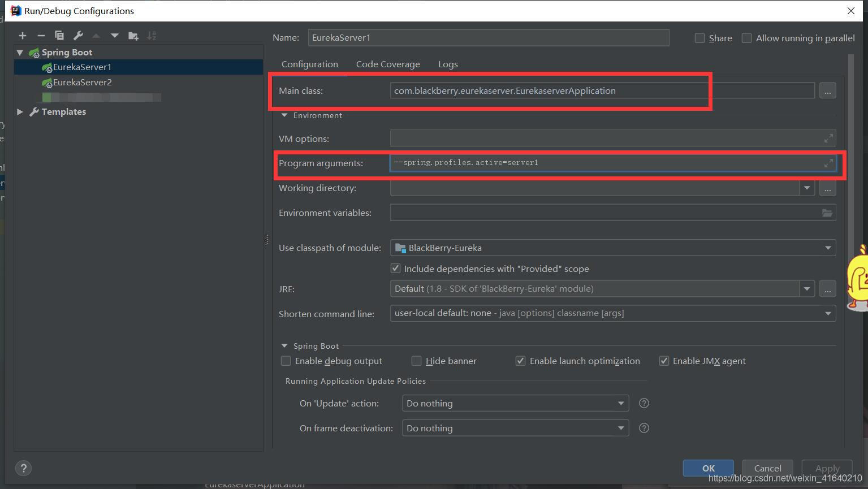Add a new configuration with the plus icon
The width and height of the screenshot is (868, 489).
(x=23, y=36)
